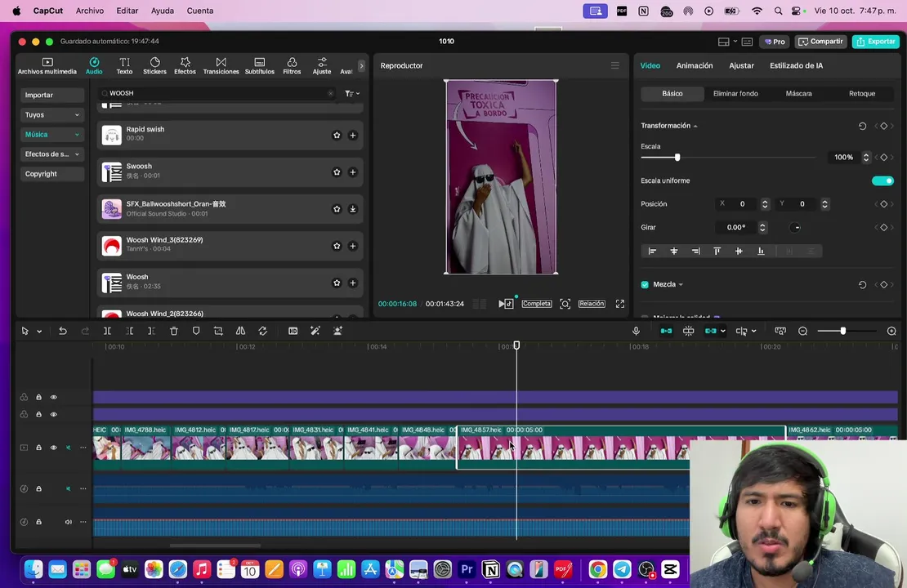Click fullscreen icon in the player
Viewport: 907px width, 588px height.
click(619, 304)
